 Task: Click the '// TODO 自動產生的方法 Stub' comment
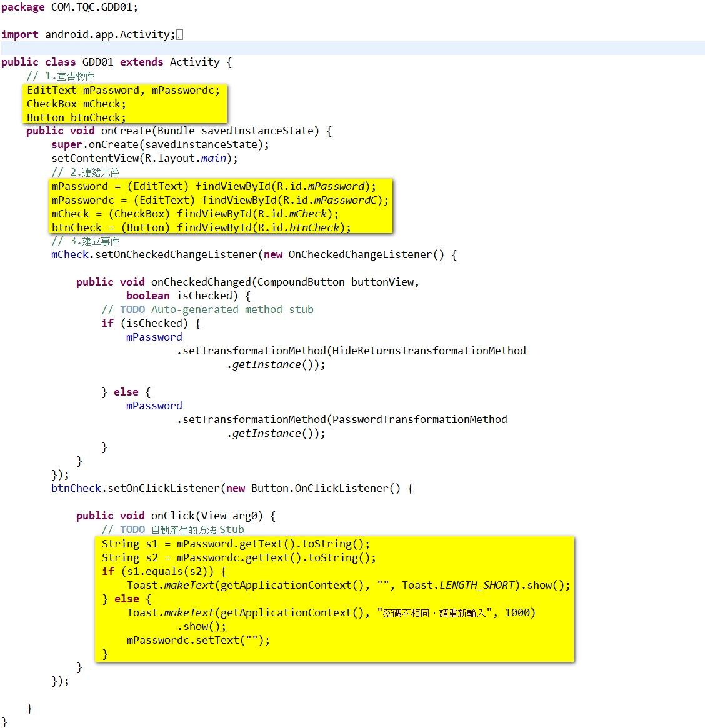click(172, 530)
